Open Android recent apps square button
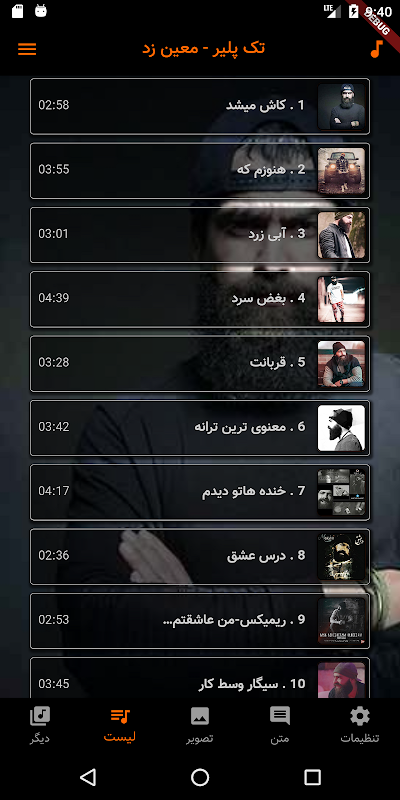Image resolution: width=400 pixels, height=800 pixels. 312,777
